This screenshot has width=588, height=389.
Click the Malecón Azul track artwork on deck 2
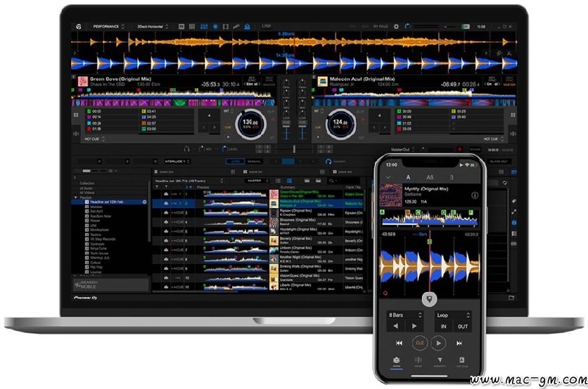(x=323, y=82)
